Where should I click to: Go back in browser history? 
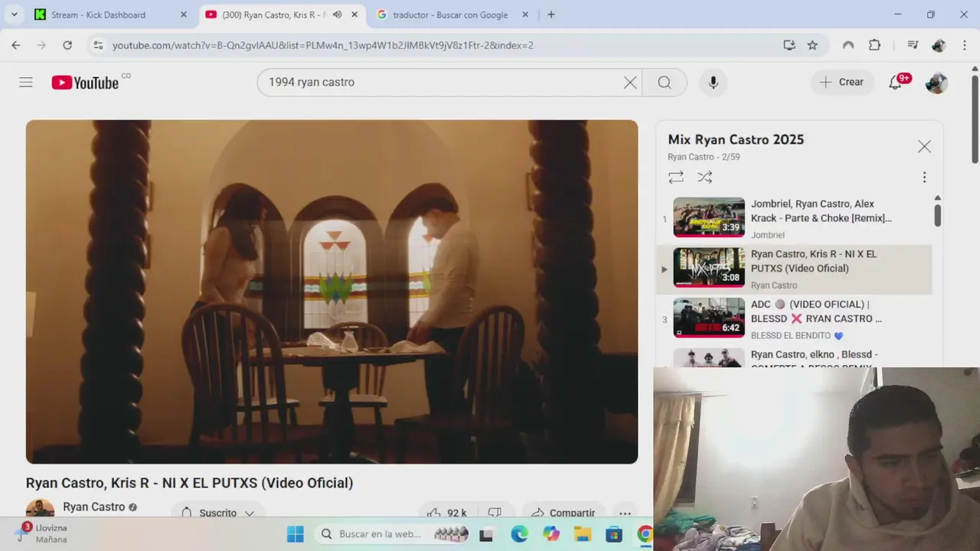(16, 45)
